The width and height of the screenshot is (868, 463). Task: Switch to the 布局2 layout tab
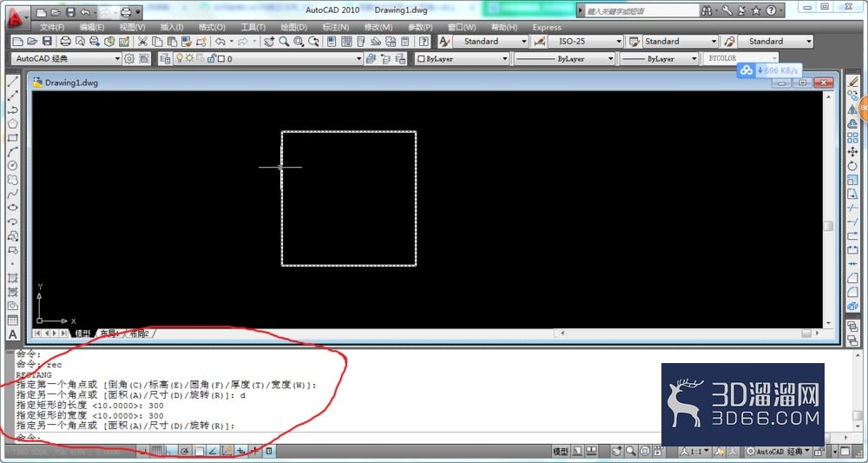click(140, 334)
